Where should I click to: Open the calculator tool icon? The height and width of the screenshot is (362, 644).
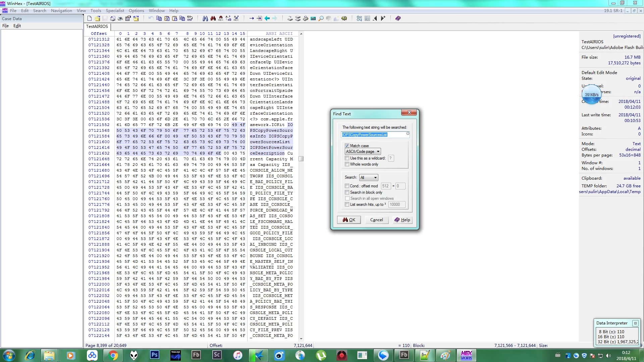(x=313, y=18)
